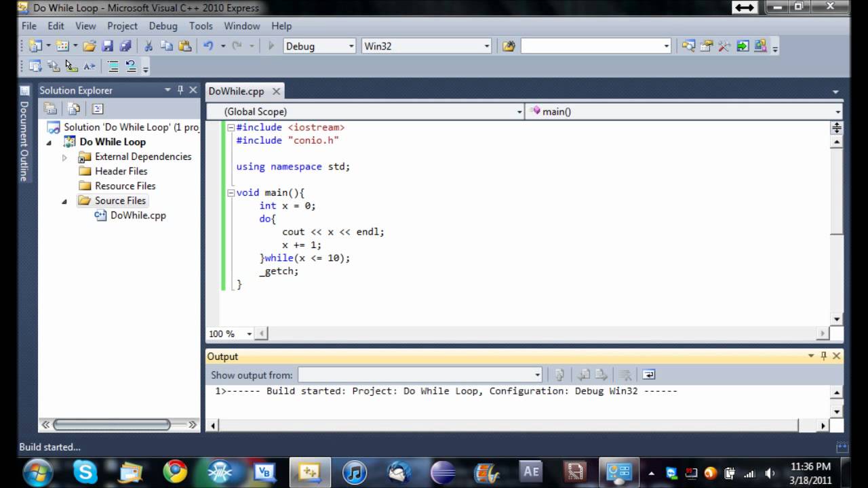The image size is (868, 488).
Task: Open the Find combo box dropdown in toolbar
Action: pos(667,46)
